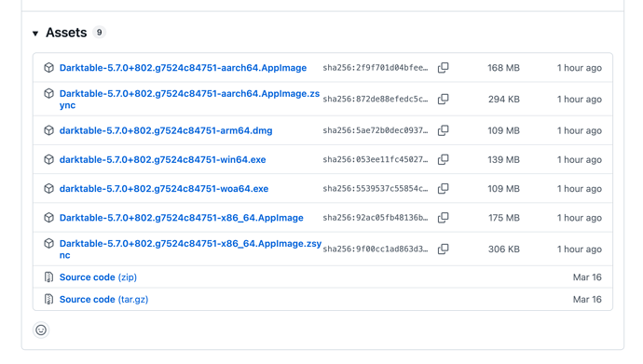Copy sha256 for arm64.dmg
This screenshot has height=364, width=643.
(444, 130)
